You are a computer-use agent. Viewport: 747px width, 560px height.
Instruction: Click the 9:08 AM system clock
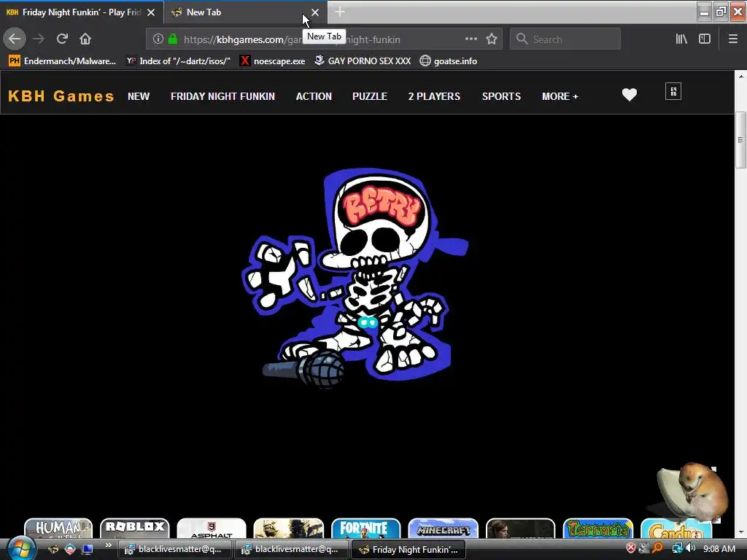(x=719, y=548)
